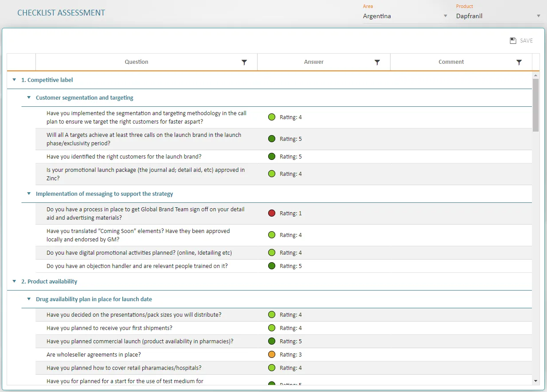Select 'Will all A targets achieve' question
547x392 pixels.
144,139
